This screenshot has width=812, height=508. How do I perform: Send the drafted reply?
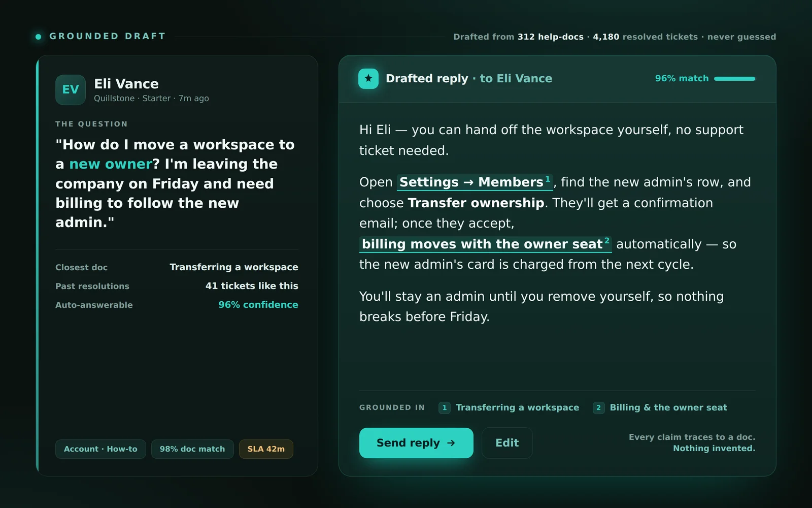click(416, 443)
